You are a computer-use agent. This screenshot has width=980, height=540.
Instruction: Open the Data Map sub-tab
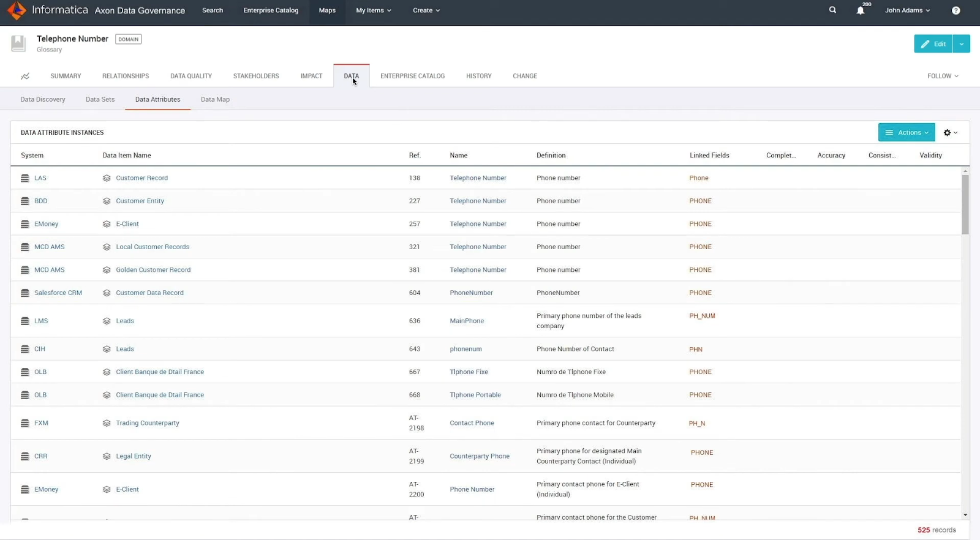tap(215, 99)
